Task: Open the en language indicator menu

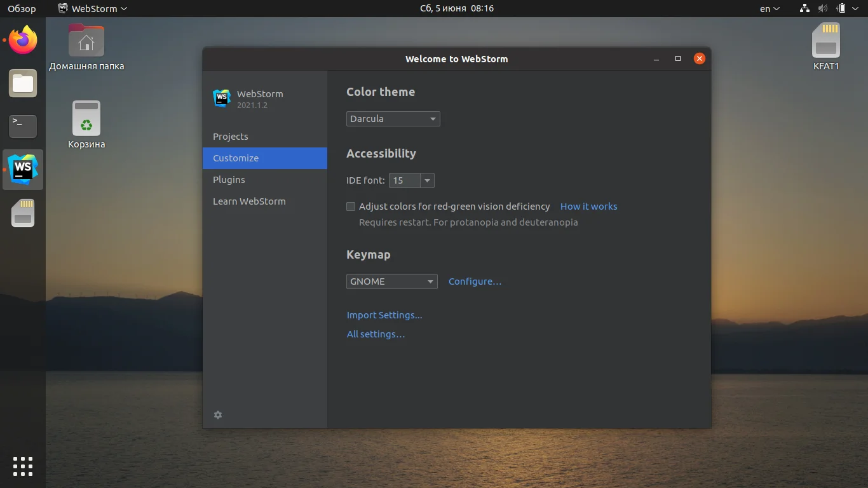Action: point(770,8)
